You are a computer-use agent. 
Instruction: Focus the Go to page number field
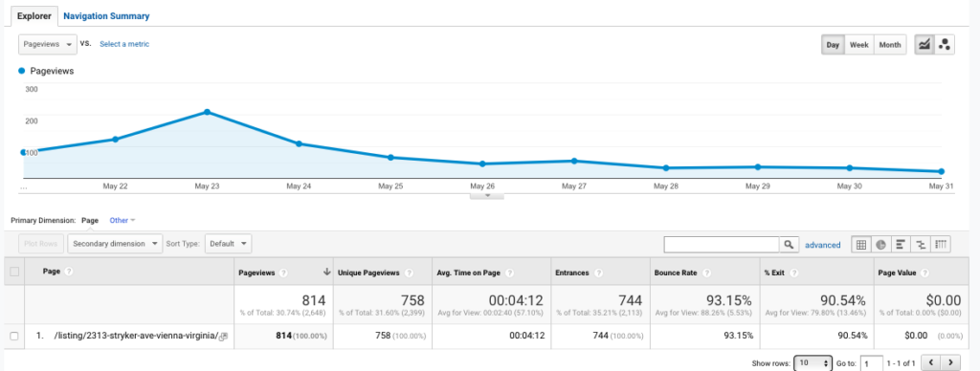[871, 363]
